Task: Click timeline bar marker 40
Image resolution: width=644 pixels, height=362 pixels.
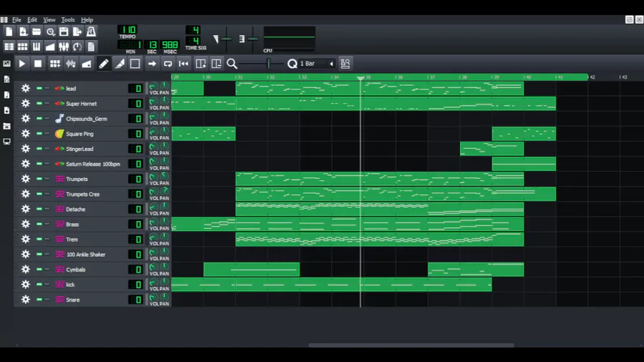Action: pyautogui.click(x=527, y=77)
